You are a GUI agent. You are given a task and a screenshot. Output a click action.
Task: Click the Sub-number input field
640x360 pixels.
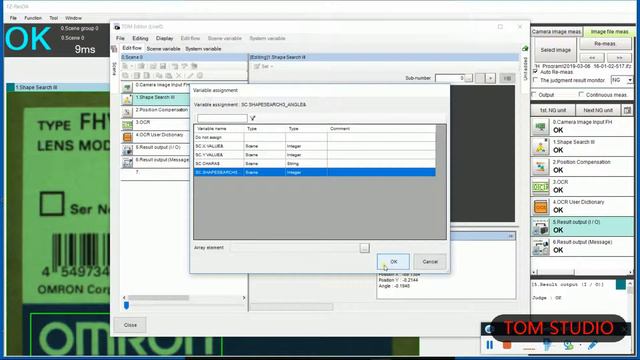(450, 78)
